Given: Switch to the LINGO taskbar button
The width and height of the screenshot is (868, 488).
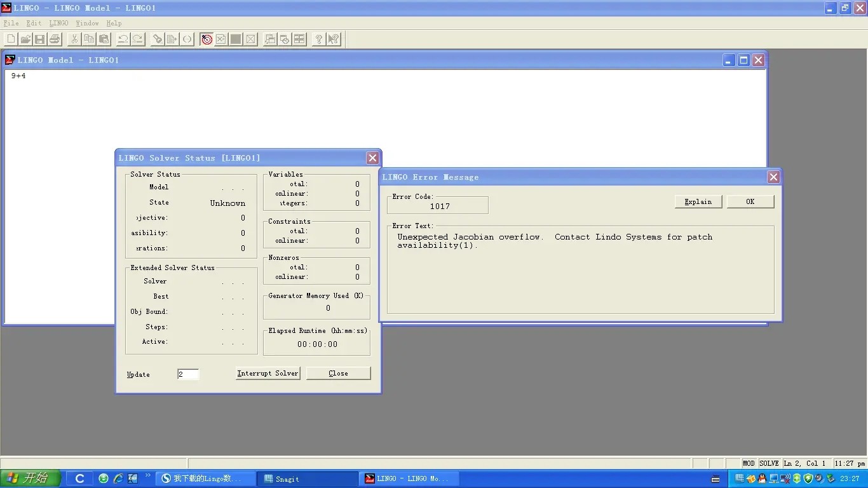Looking at the screenshot, I should (x=409, y=479).
